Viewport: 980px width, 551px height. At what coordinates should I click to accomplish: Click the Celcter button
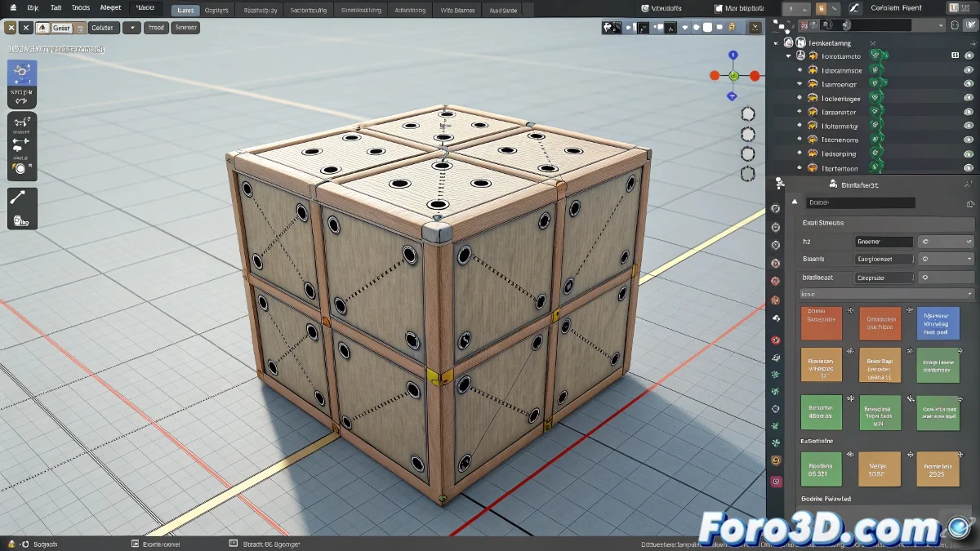[102, 27]
